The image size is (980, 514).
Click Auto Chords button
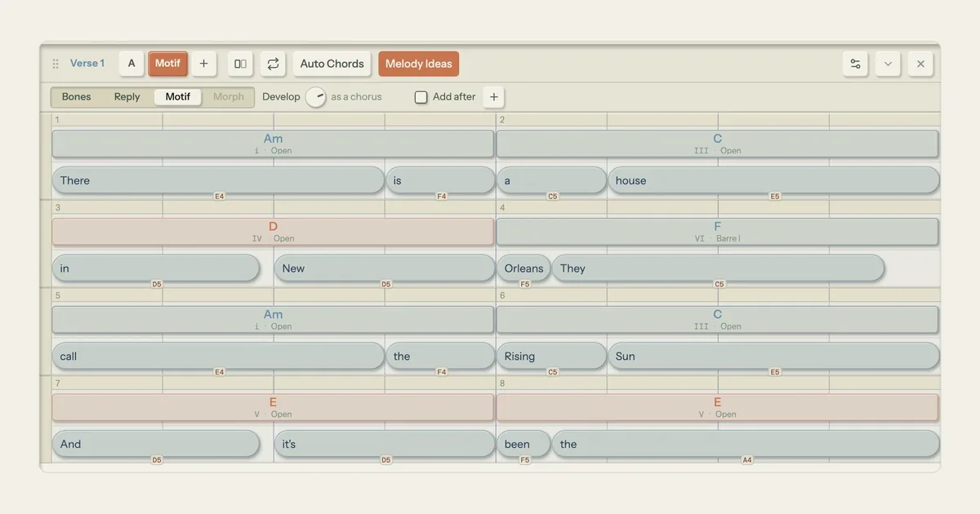click(x=332, y=64)
